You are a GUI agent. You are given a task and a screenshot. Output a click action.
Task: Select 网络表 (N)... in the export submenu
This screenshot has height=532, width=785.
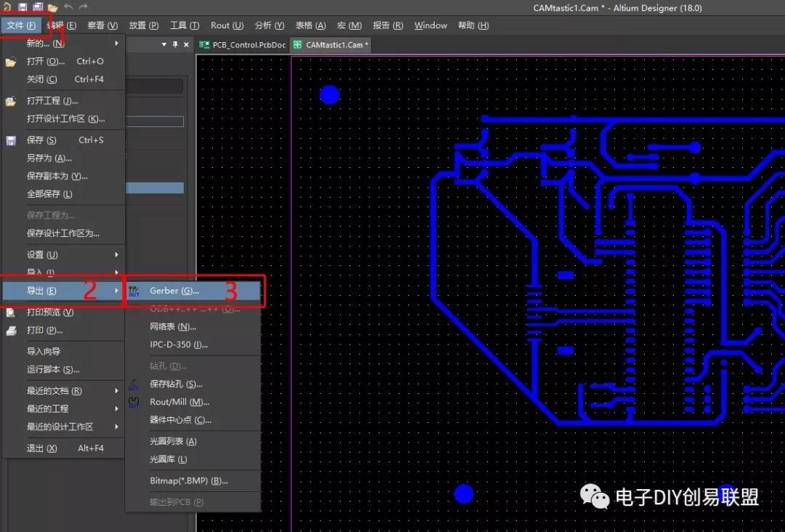(x=193, y=327)
